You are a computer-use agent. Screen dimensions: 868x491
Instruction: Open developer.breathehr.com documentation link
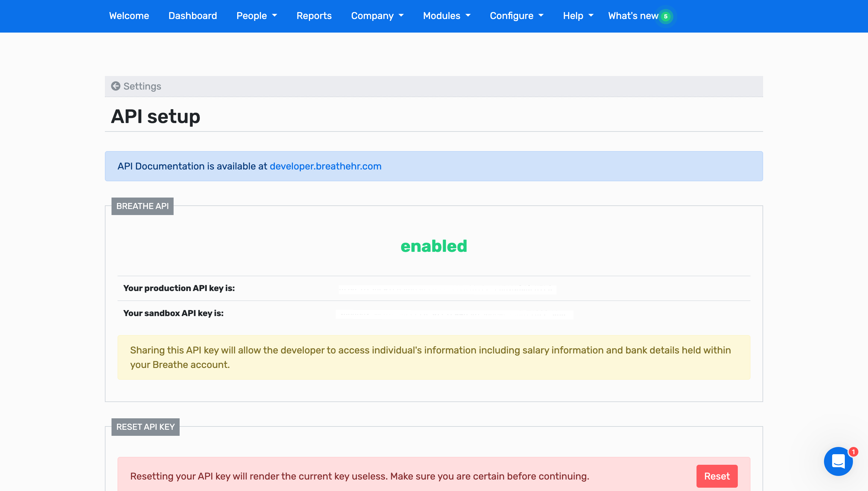[x=325, y=166]
